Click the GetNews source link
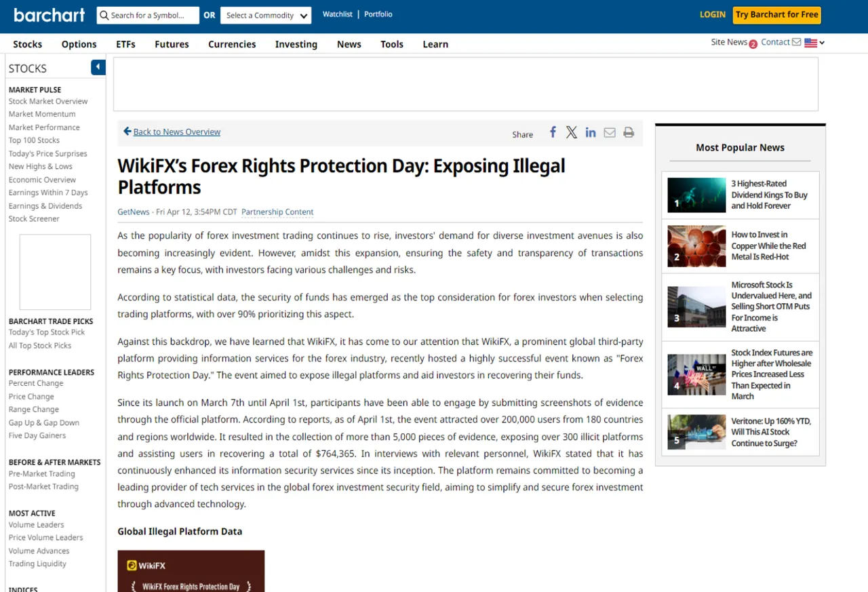The height and width of the screenshot is (592, 868). click(134, 212)
